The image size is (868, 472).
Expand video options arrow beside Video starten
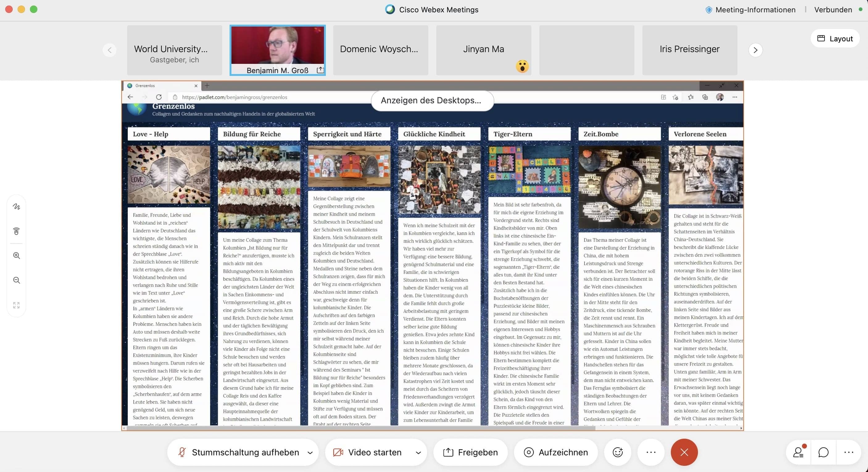418,453
